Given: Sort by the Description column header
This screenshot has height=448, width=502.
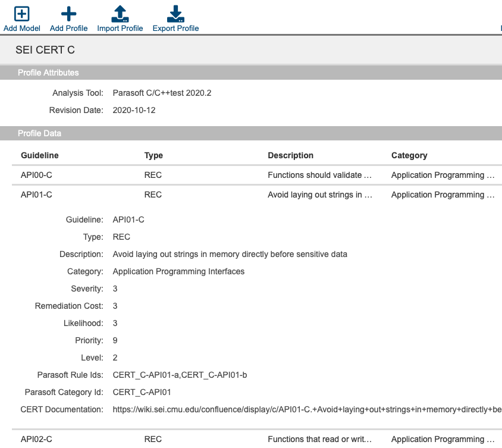Looking at the screenshot, I should pos(290,155).
